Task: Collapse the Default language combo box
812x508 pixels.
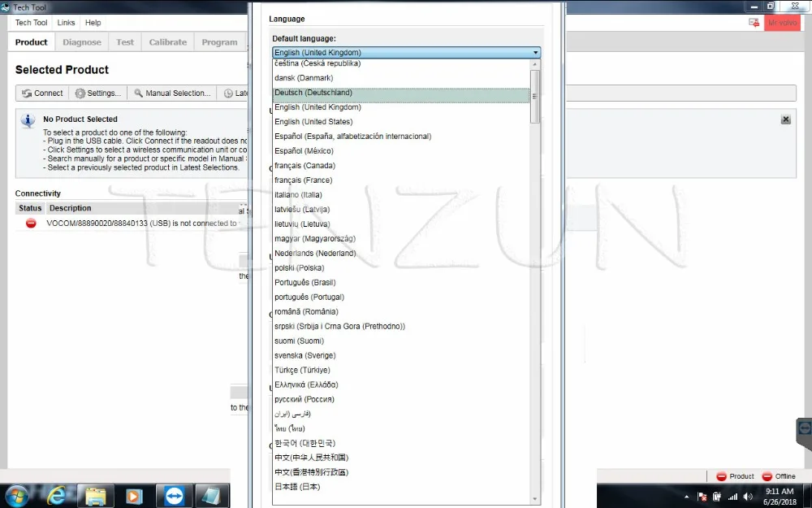Action: (x=535, y=52)
